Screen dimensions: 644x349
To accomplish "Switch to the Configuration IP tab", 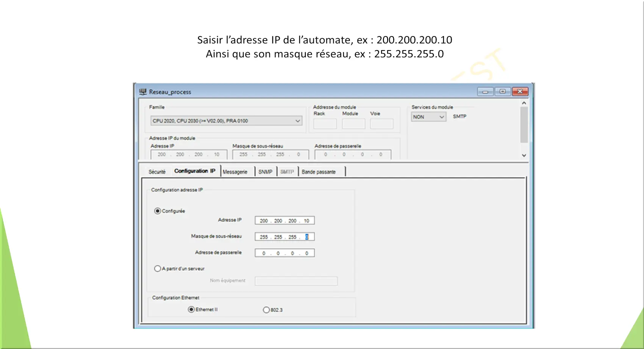I will [195, 171].
